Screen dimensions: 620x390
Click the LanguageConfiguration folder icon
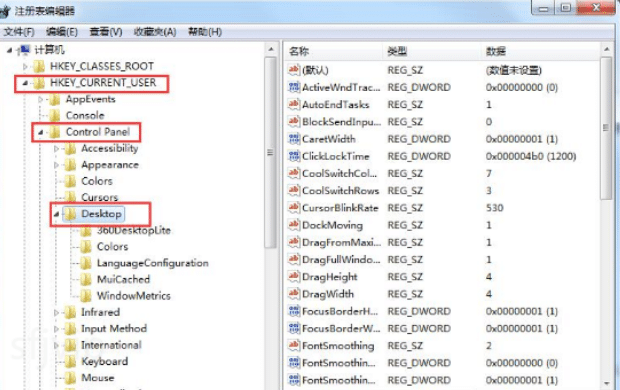tap(86, 263)
